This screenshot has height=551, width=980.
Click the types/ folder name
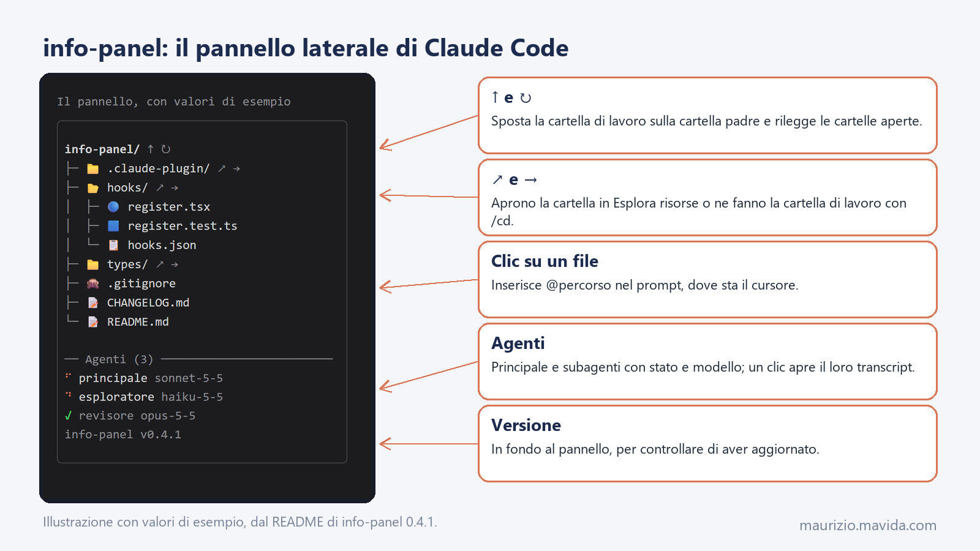(127, 264)
